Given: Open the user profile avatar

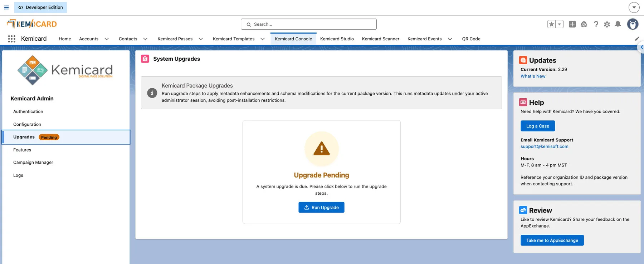Looking at the screenshot, I should click(x=633, y=24).
